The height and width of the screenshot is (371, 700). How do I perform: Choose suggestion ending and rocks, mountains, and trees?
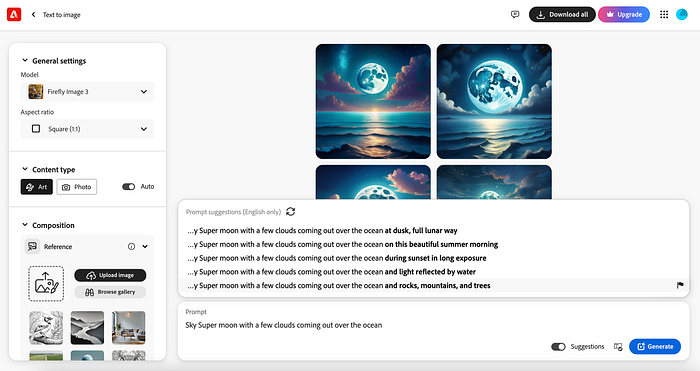[x=433, y=285]
